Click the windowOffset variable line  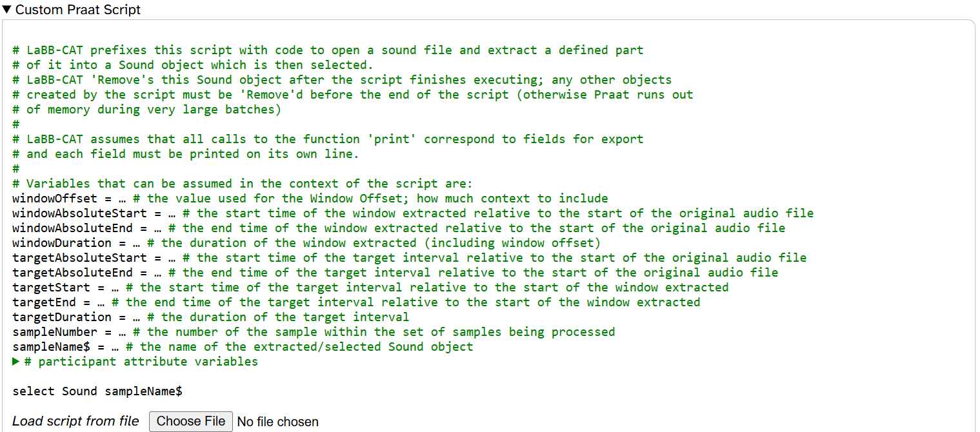(x=310, y=199)
